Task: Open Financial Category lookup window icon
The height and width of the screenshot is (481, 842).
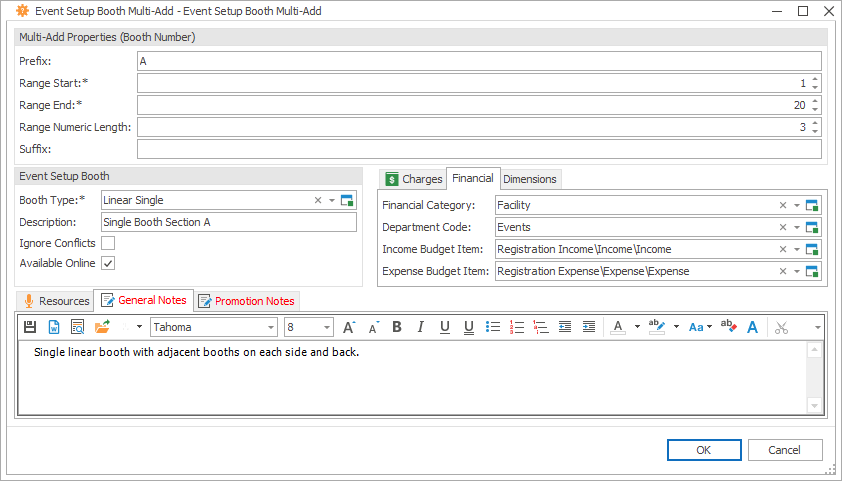Action: coord(812,205)
